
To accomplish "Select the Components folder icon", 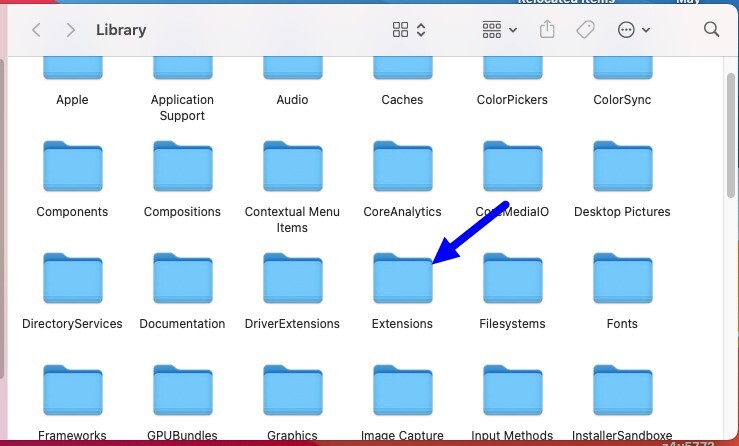I will (x=73, y=166).
